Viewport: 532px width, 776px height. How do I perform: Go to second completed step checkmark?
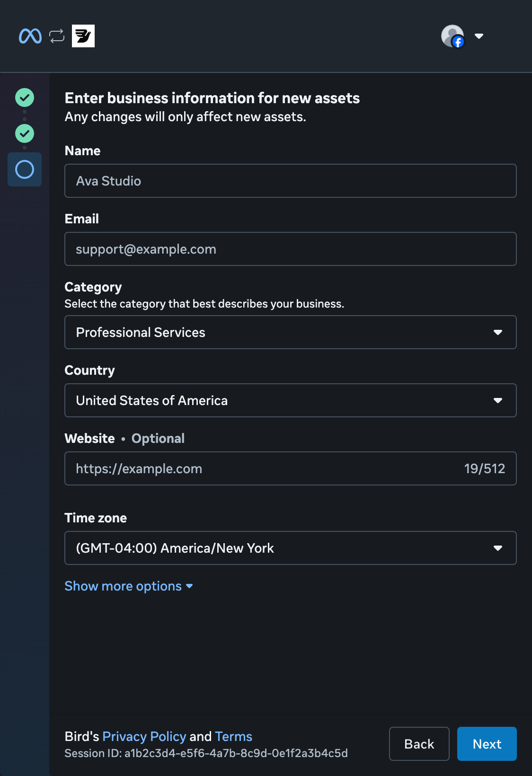[25, 133]
